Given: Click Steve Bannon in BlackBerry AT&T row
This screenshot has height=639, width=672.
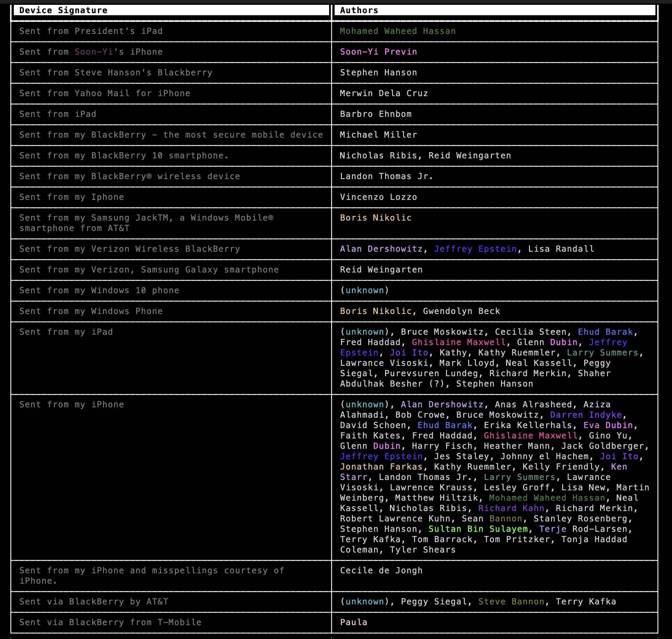Looking at the screenshot, I should (x=511, y=602).
